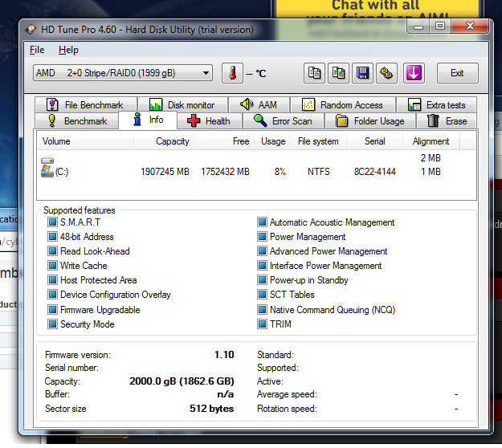Click the 1907245 MB capacity cell
The image size is (502, 448).
[x=165, y=172]
